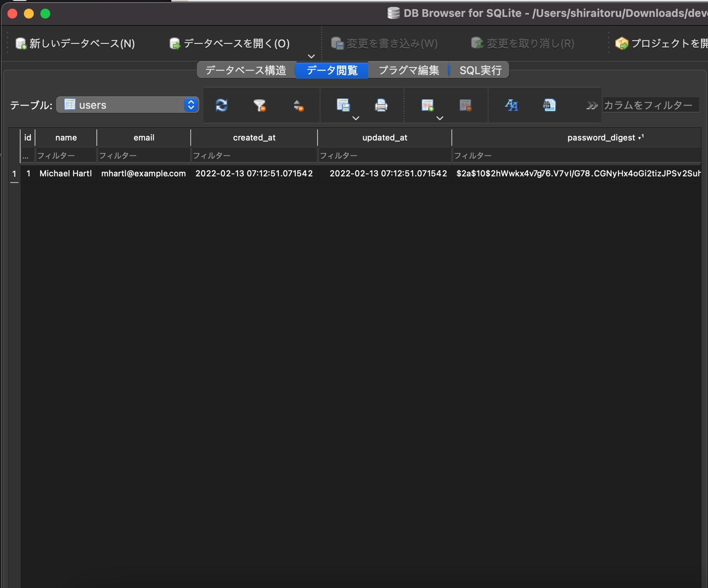Select row 1 via its row header
708x588 pixels.
click(x=14, y=173)
